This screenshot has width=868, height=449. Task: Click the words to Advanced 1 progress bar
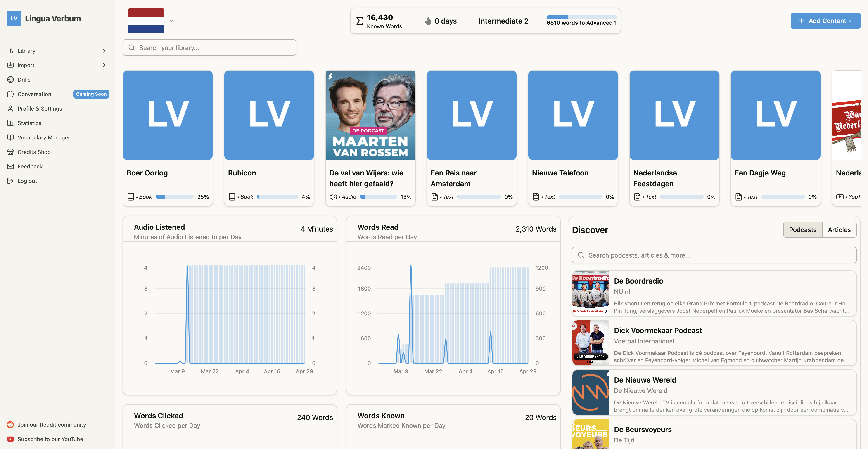click(x=581, y=17)
